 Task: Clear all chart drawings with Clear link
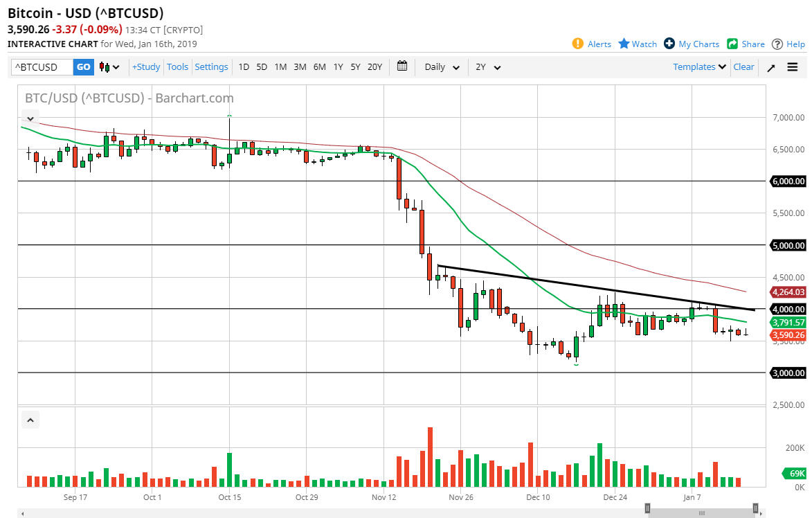click(743, 66)
